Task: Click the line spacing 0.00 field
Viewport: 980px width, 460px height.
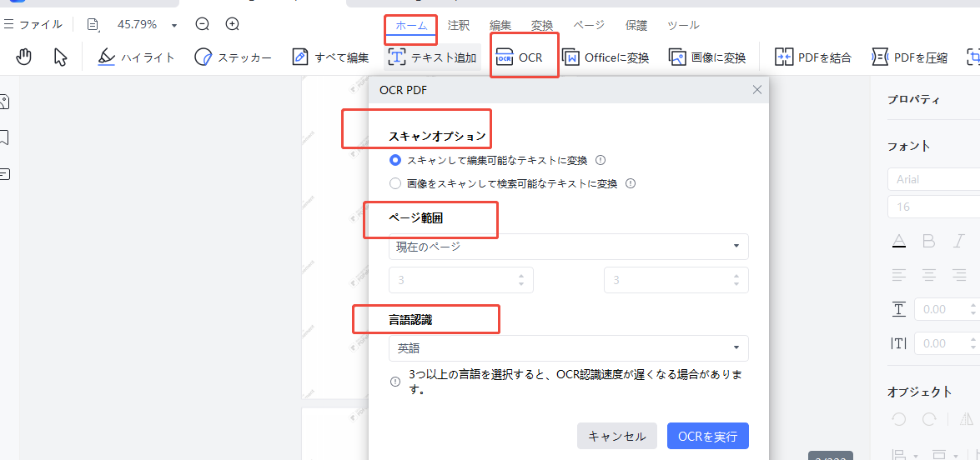Action: pos(947,309)
